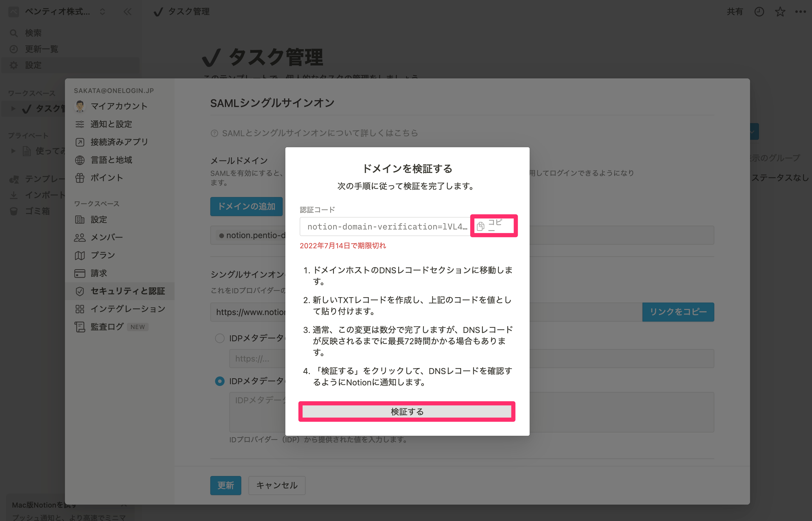Open インテグレーション section
The height and width of the screenshot is (521, 812).
(x=128, y=309)
